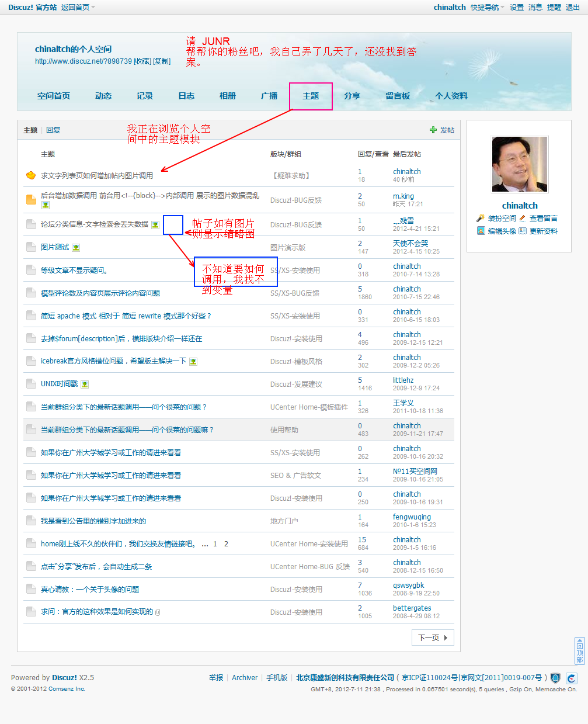This screenshot has height=724, width=588.
Task: Open the 相册 tab
Action: [x=228, y=96]
